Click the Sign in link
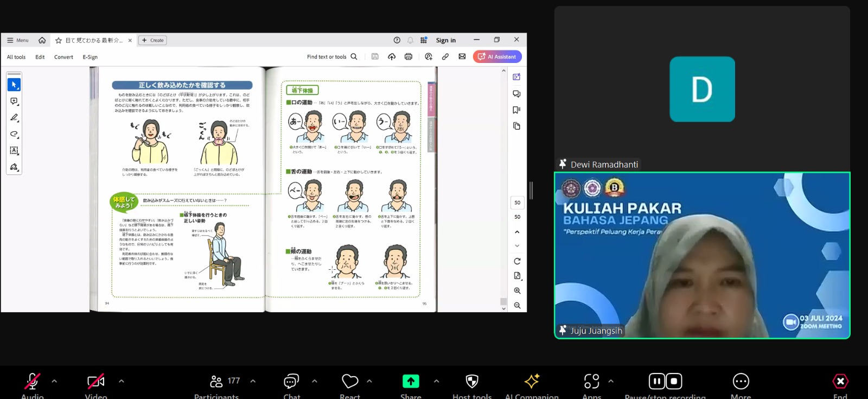The height and width of the screenshot is (399, 868). [x=445, y=40]
